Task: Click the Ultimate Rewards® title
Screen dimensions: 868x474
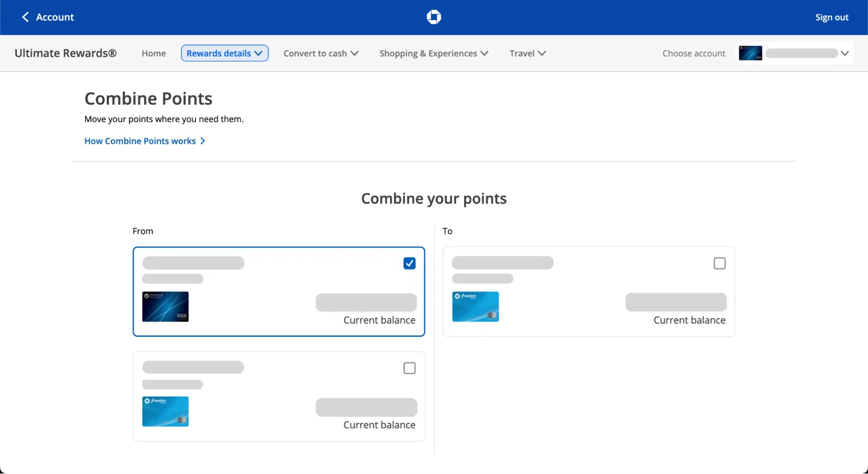Action: 66,53
